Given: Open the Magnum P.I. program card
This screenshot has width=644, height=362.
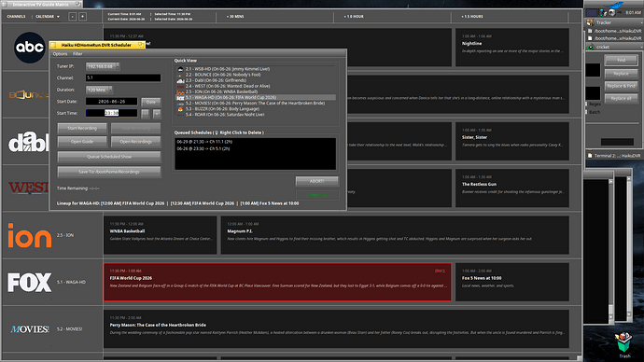Looking at the screenshot, I should click(395, 235).
